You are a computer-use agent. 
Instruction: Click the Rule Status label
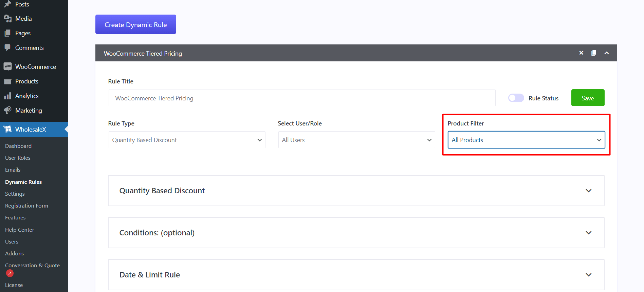tap(544, 98)
